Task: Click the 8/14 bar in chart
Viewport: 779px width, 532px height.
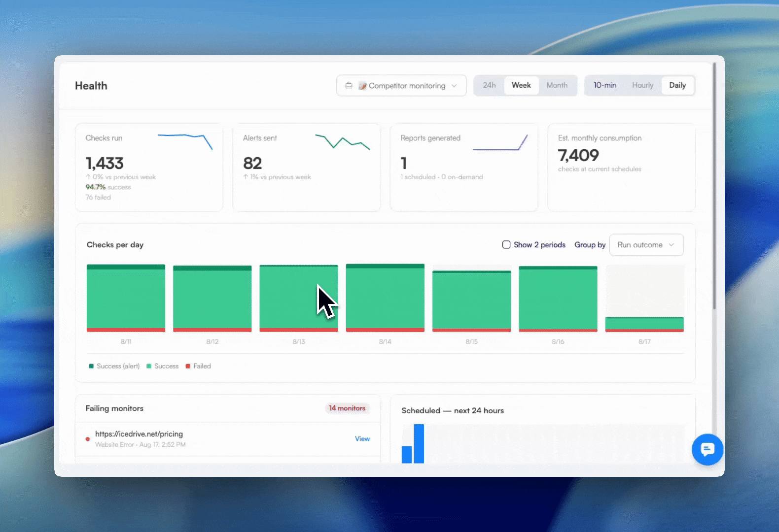Action: [385, 298]
